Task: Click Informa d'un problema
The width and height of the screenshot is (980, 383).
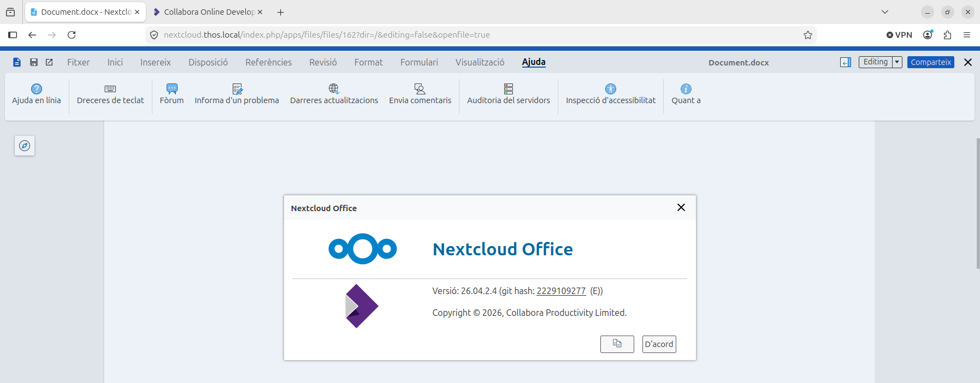Action: pyautogui.click(x=237, y=94)
